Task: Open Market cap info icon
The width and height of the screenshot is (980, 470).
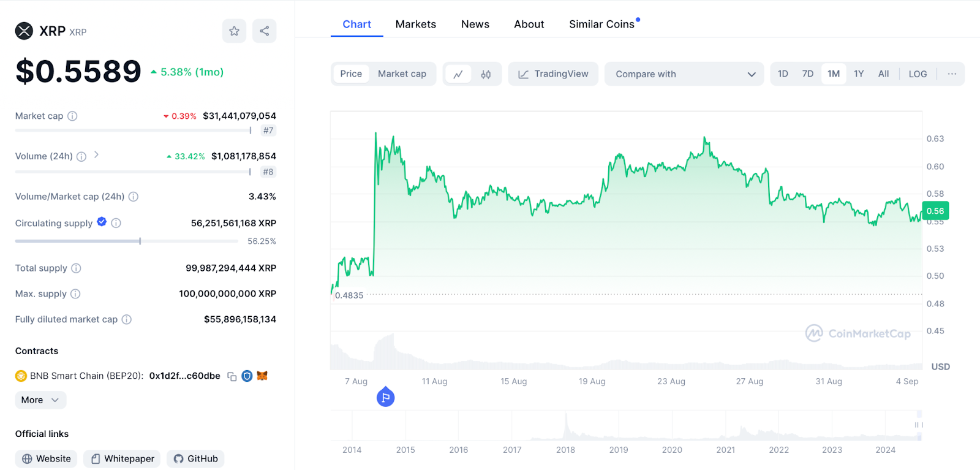Action: coord(72,116)
